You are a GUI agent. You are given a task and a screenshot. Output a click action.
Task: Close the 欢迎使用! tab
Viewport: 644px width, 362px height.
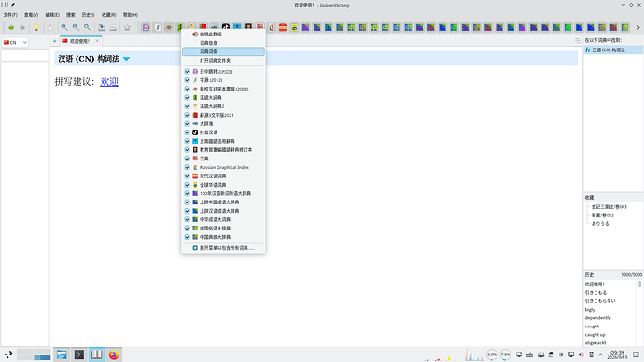click(97, 41)
